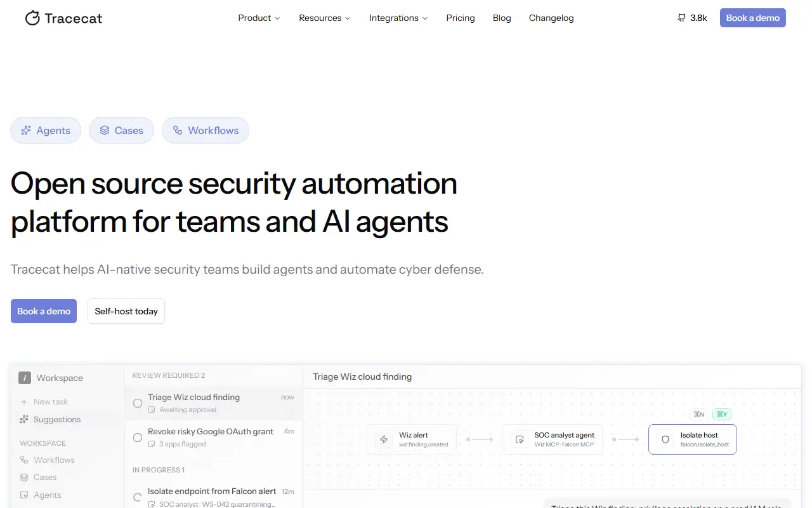Click the '3 apps flagged' text

183,444
